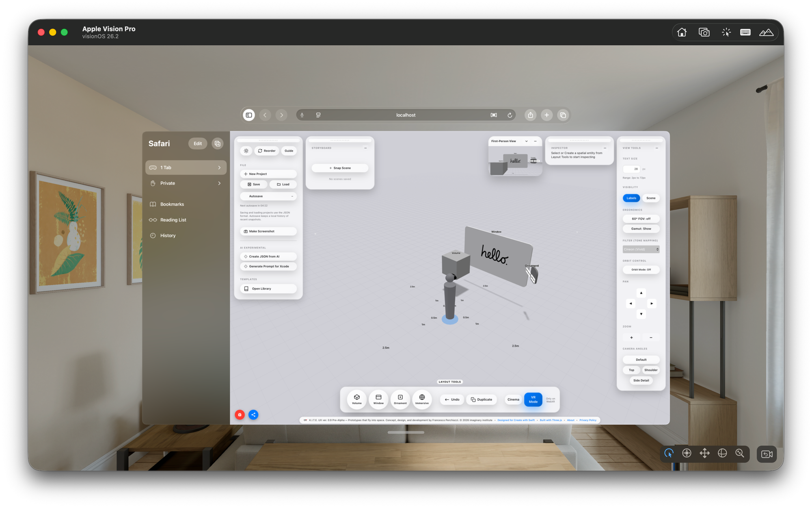Image resolution: width=812 pixels, height=508 pixels.
Task: Open the Autosave dropdown
Action: pyautogui.click(x=268, y=196)
